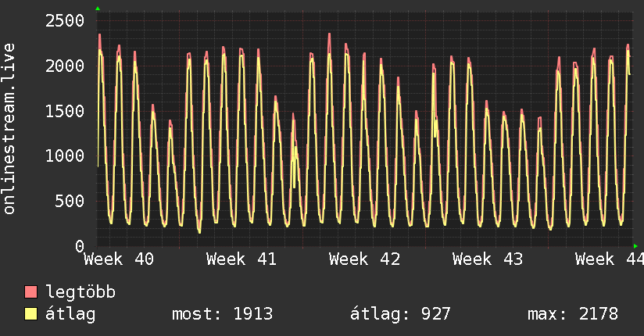
Task: Click the 'átlag: 927' statistic
Action: click(400, 314)
